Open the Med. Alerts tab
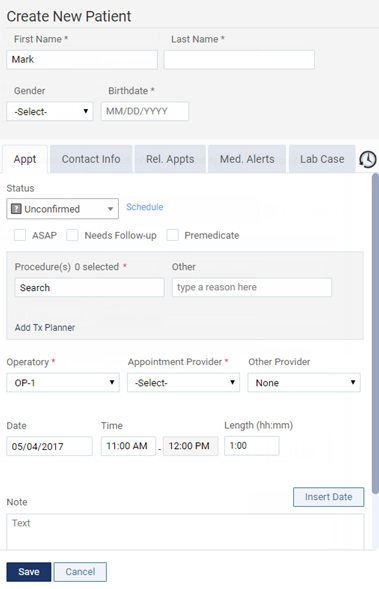This screenshot has width=379, height=589. click(247, 159)
